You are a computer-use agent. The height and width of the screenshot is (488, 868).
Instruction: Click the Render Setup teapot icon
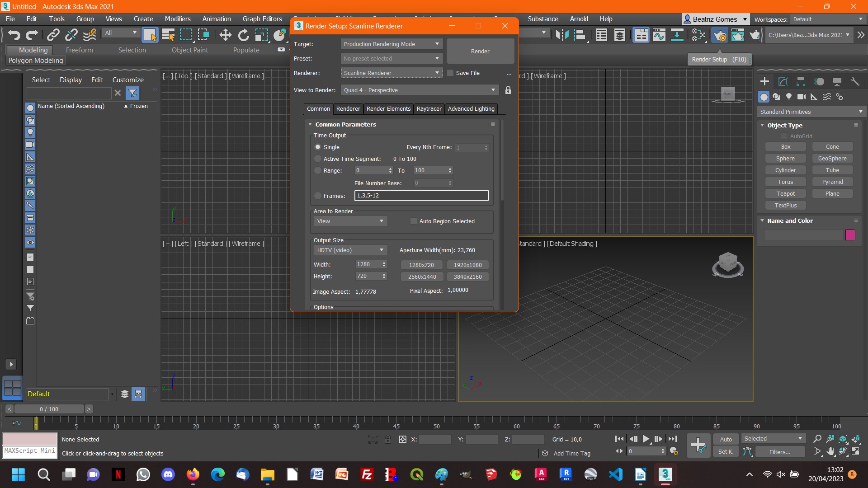pyautogui.click(x=720, y=35)
